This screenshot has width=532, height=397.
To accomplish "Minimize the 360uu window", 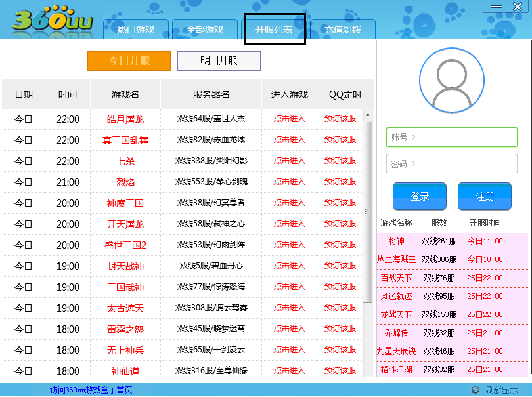I will [x=497, y=7].
